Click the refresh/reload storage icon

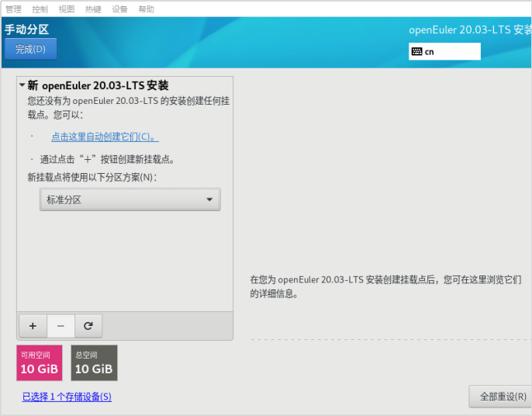pyautogui.click(x=88, y=326)
